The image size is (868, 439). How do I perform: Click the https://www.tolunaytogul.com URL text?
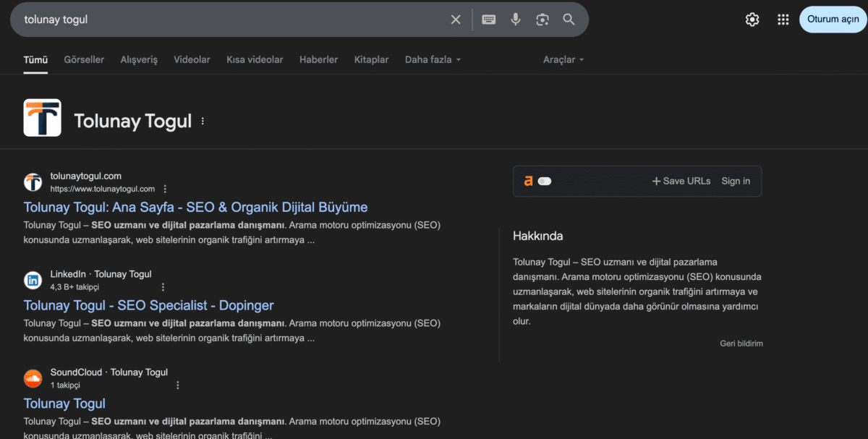coord(102,189)
